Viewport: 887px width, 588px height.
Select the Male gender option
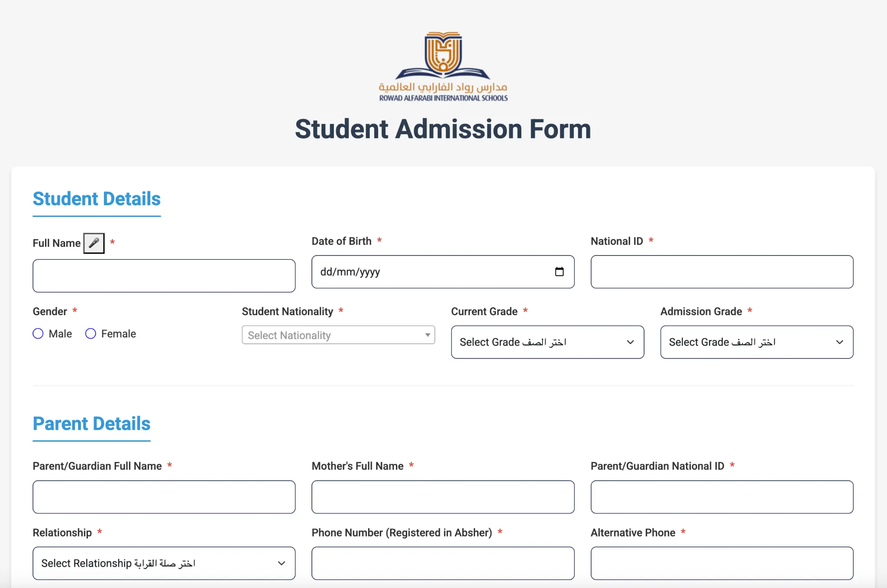tap(38, 333)
